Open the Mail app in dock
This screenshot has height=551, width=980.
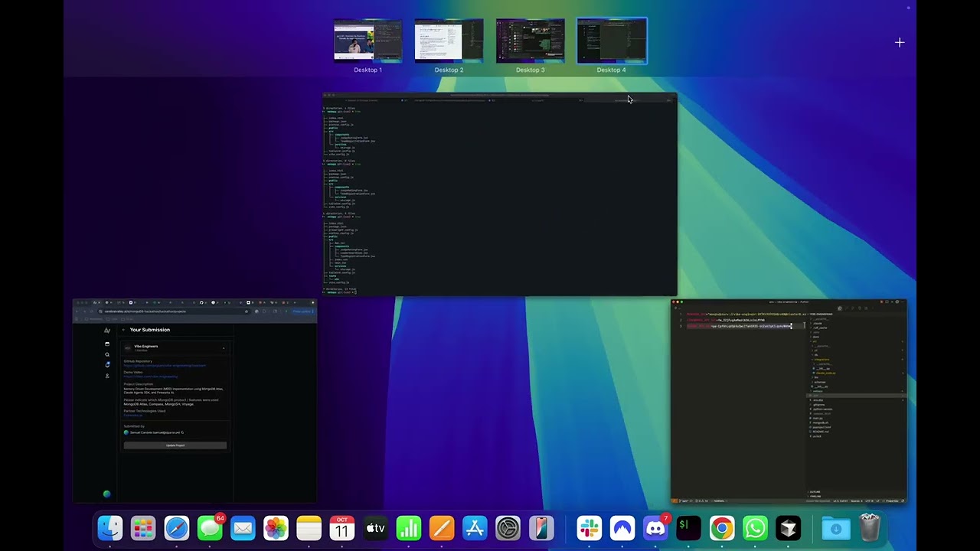click(x=243, y=528)
